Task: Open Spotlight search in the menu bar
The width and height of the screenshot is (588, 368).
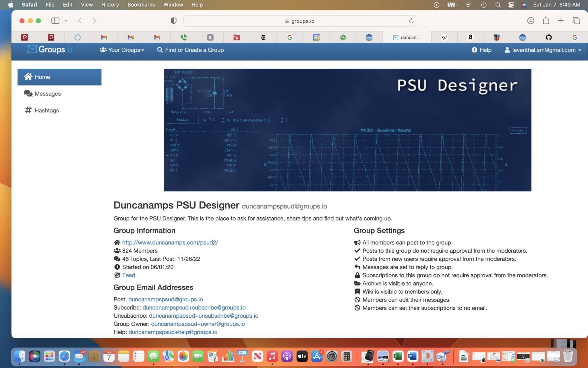Action: [x=498, y=5]
